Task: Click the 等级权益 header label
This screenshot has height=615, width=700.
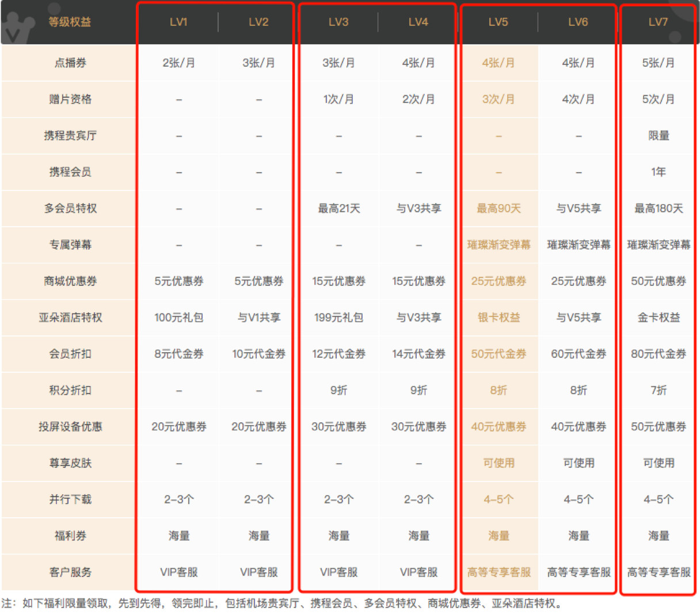Action: coord(70,22)
